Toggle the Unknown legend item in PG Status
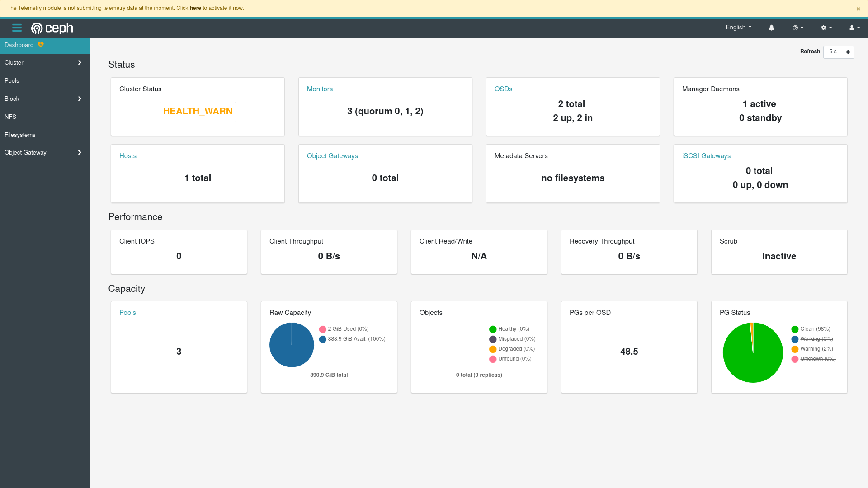The width and height of the screenshot is (868, 488). pyautogui.click(x=817, y=359)
